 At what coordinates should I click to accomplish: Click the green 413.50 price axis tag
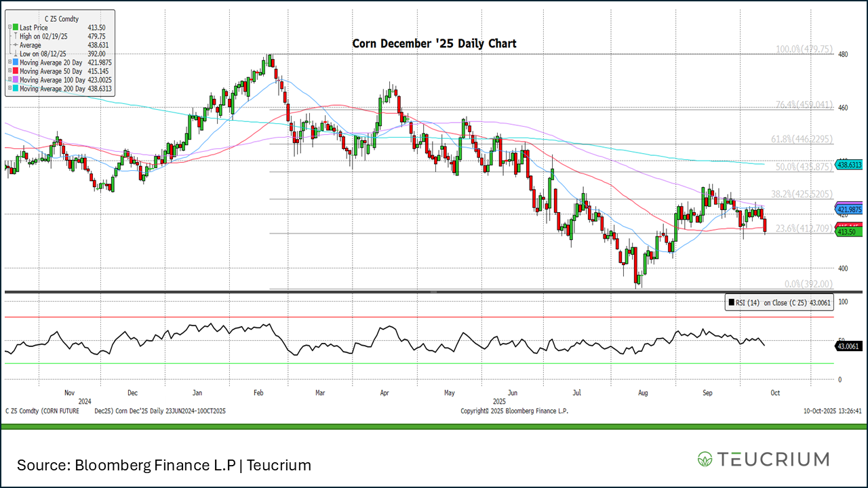coord(848,232)
